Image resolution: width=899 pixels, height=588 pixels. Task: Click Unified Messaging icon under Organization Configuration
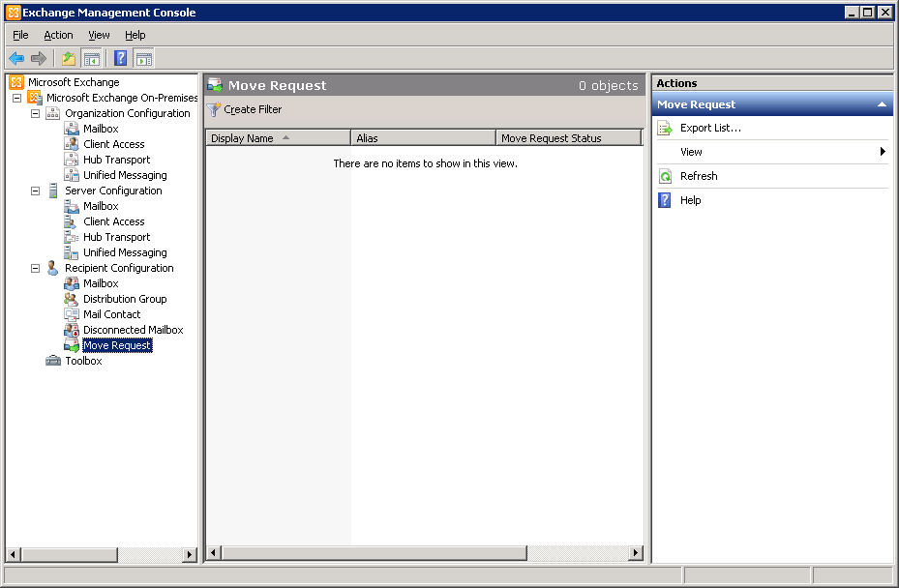pyautogui.click(x=71, y=175)
